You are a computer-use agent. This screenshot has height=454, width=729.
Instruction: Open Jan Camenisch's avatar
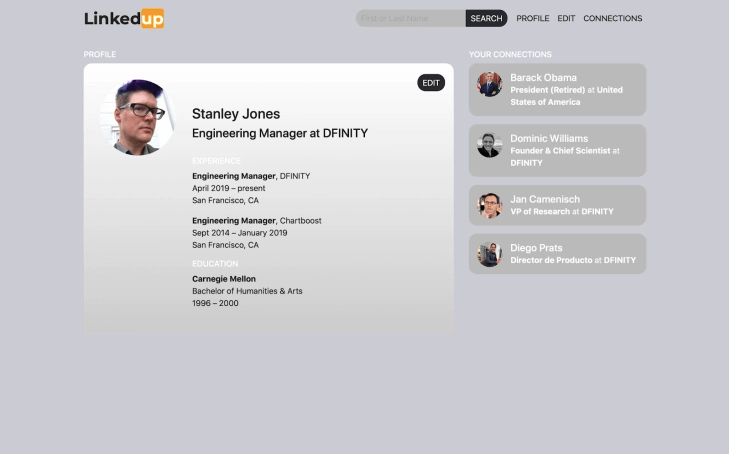pyautogui.click(x=490, y=205)
